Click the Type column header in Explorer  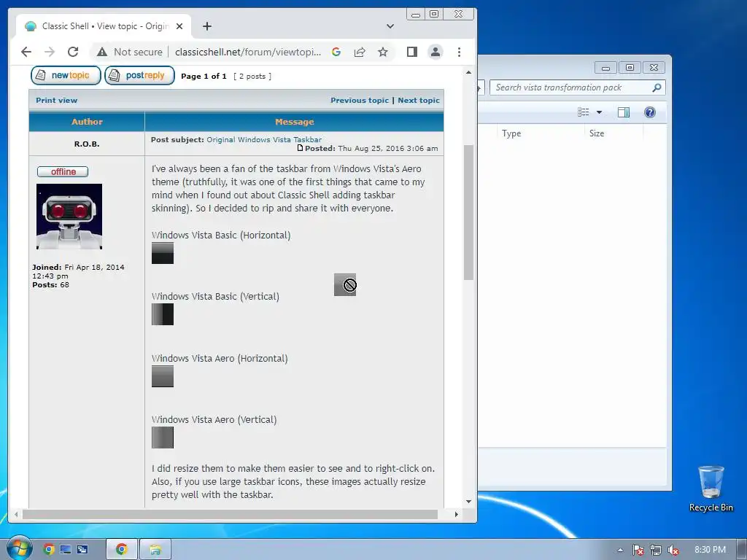541,133
